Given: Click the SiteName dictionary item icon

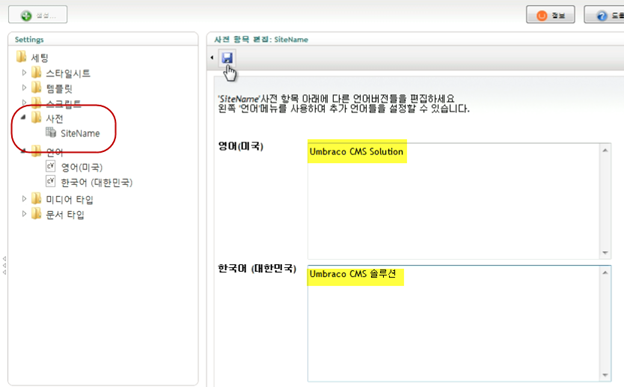Looking at the screenshot, I should pos(51,132).
